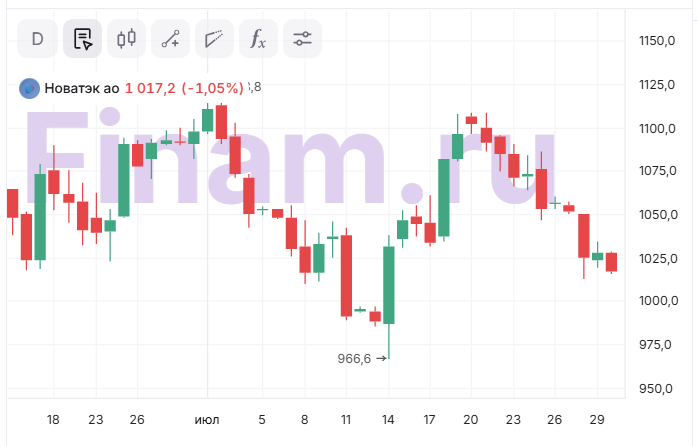Screen dimensions: 698x446
Task: Click the 1100,0 price axis label
Action: tap(658, 128)
